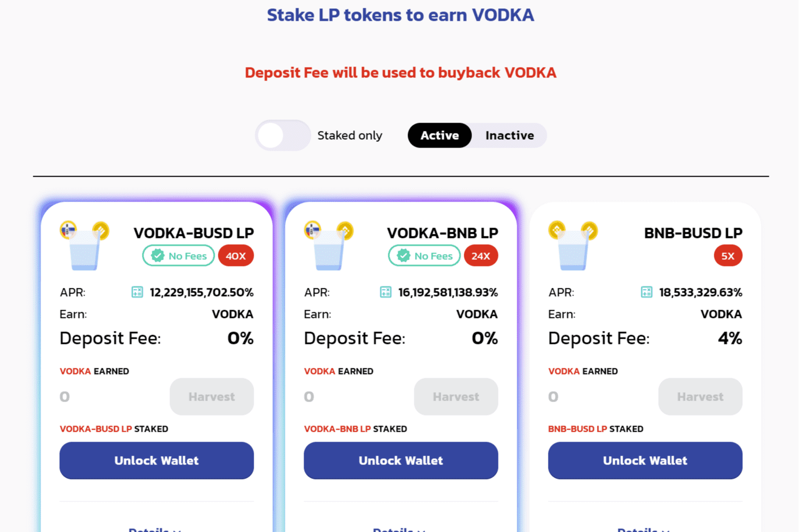Expand Details for VODKA-BNB LP

tap(398, 529)
